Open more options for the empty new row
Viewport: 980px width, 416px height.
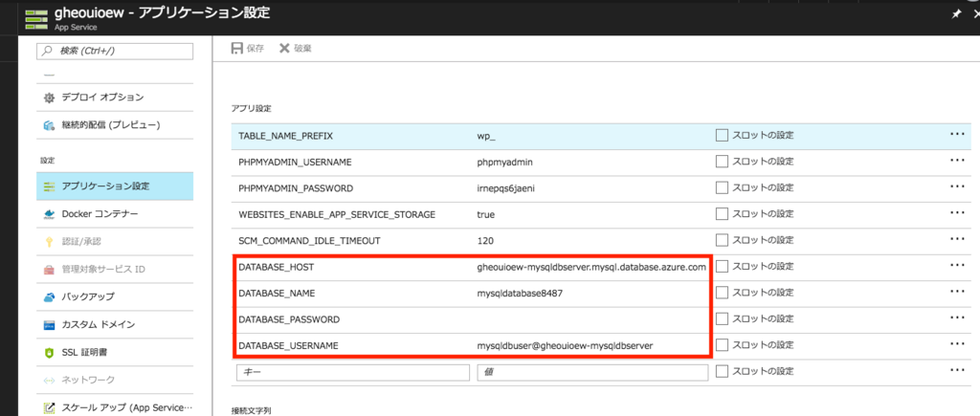[x=957, y=370]
